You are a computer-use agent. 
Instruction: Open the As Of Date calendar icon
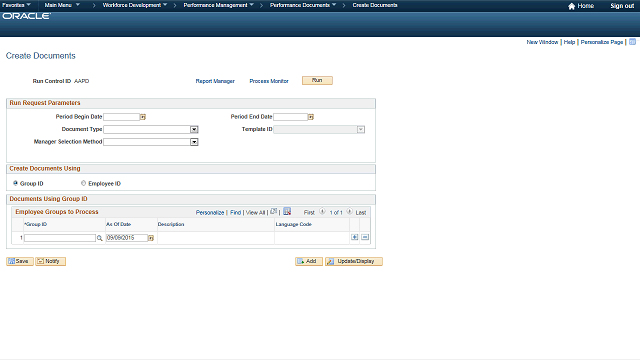[x=151, y=238]
